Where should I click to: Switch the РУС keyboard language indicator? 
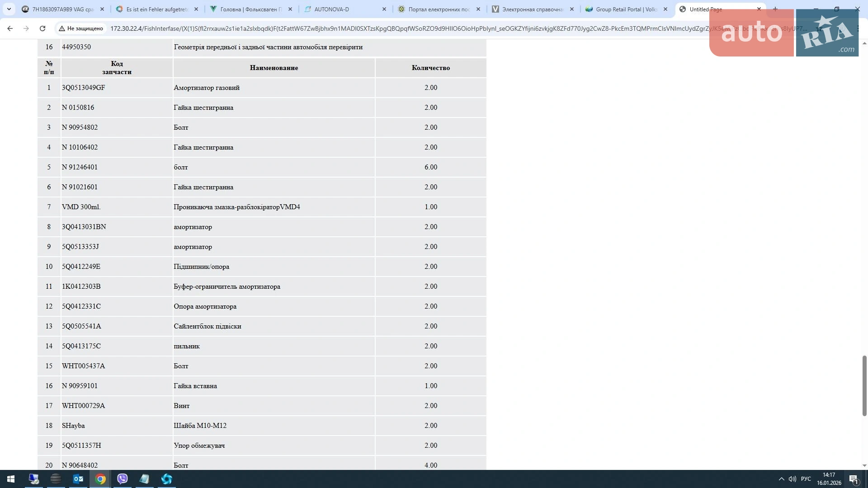coord(806,479)
